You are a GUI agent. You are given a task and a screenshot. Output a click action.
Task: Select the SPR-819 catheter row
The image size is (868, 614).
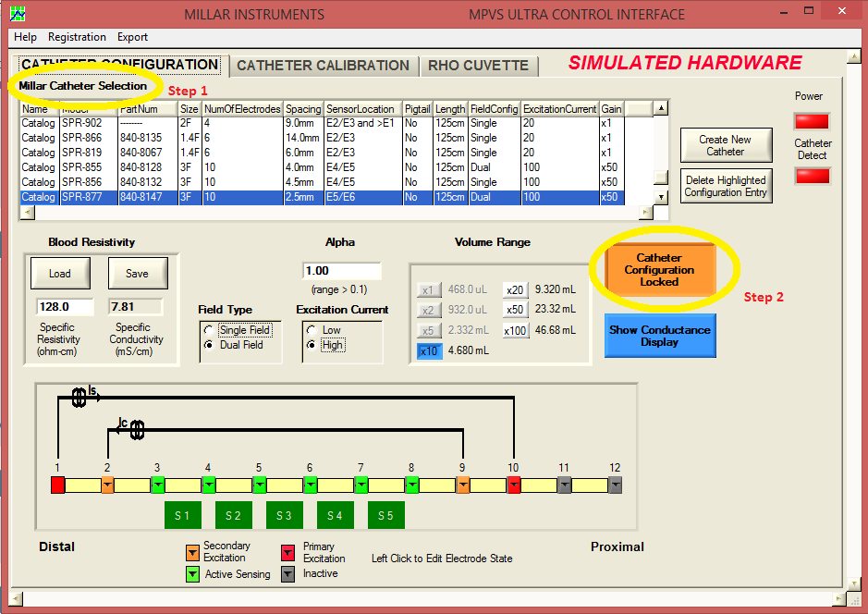tap(323, 153)
